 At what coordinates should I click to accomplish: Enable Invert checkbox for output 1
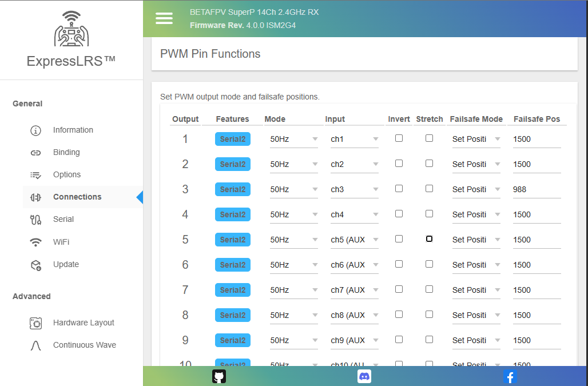pyautogui.click(x=399, y=138)
